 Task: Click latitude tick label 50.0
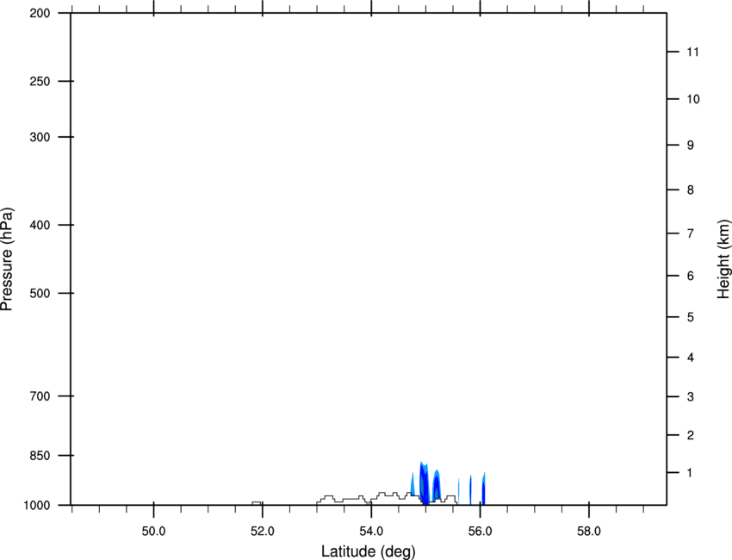pos(153,532)
